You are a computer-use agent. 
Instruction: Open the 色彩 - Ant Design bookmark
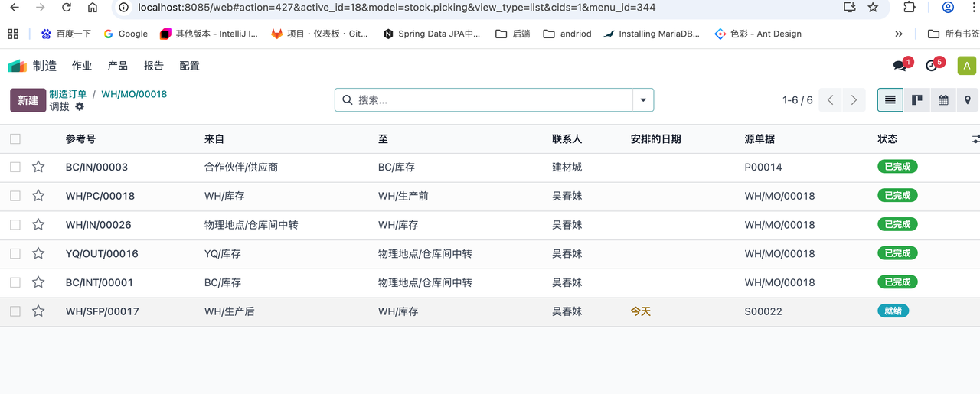click(x=758, y=34)
